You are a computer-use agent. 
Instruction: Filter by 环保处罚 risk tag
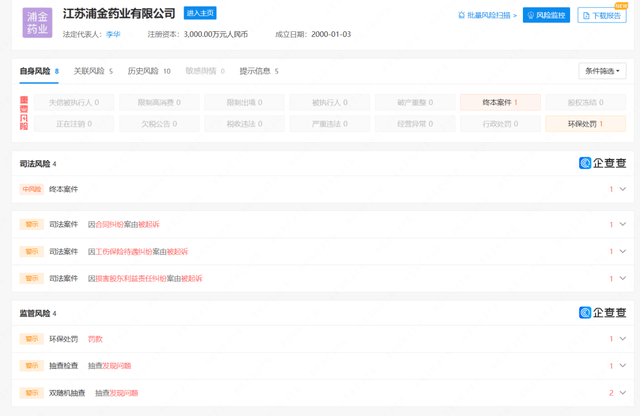[584, 123]
